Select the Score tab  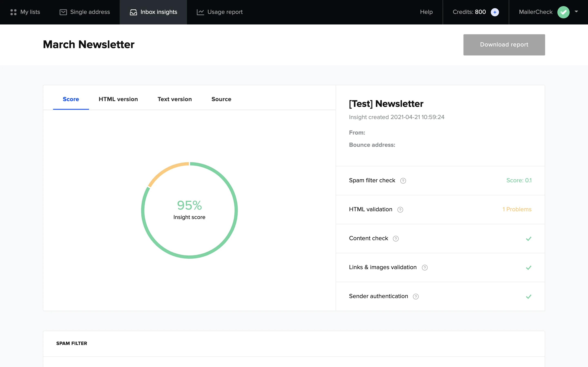pos(71,99)
